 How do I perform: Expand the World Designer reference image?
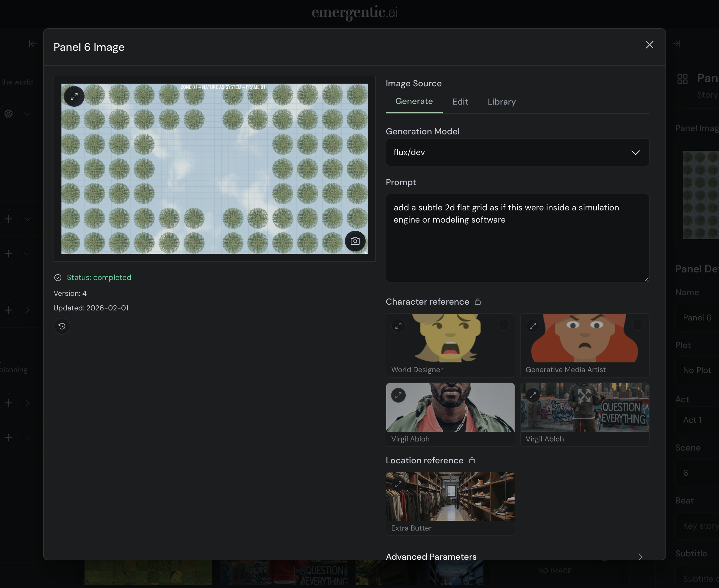click(398, 326)
